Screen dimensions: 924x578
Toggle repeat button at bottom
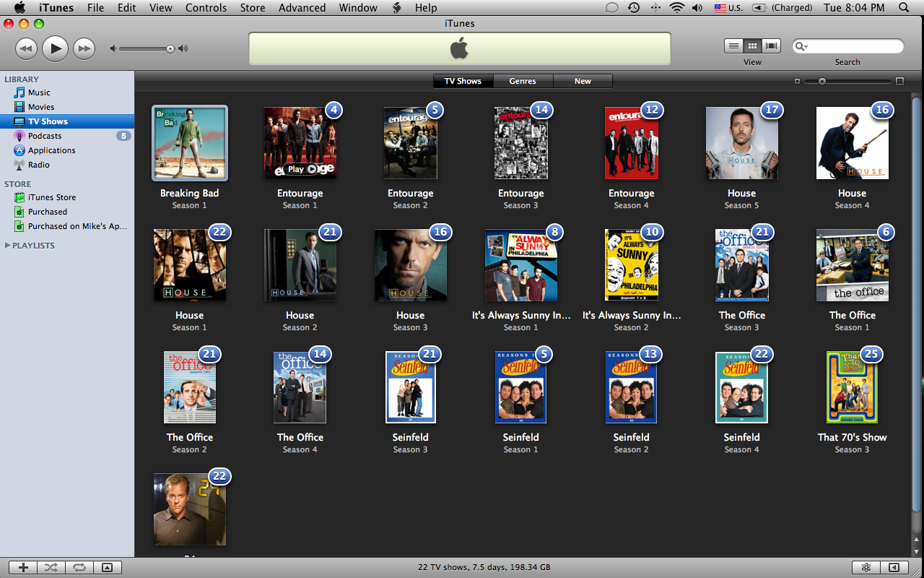pyautogui.click(x=79, y=568)
